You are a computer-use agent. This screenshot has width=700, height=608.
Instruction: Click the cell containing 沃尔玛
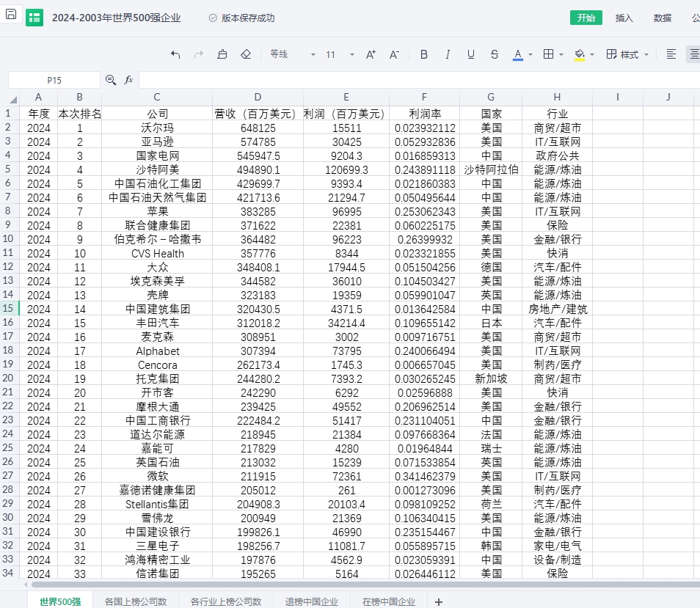tap(157, 128)
